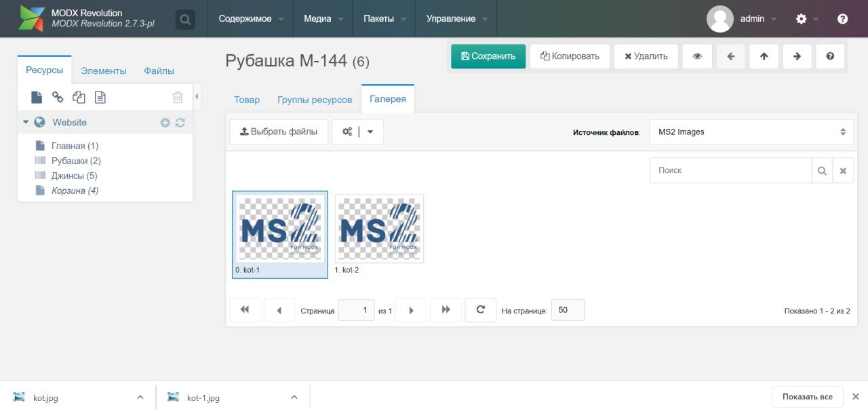Click the Удалить button

(x=646, y=56)
